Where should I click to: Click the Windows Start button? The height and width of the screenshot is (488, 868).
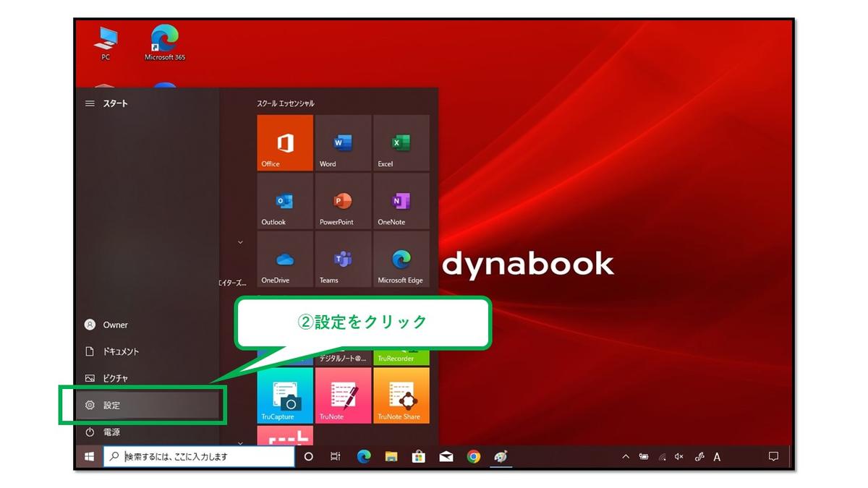click(90, 457)
